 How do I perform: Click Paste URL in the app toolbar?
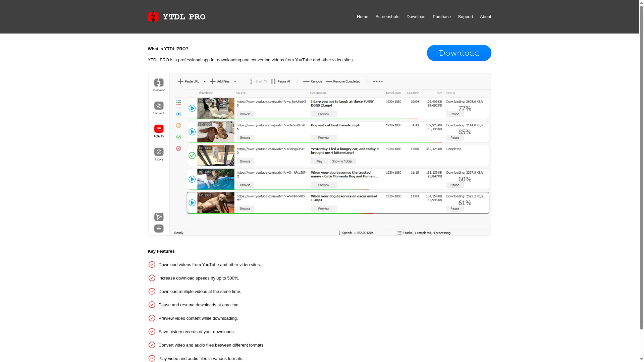click(188, 81)
